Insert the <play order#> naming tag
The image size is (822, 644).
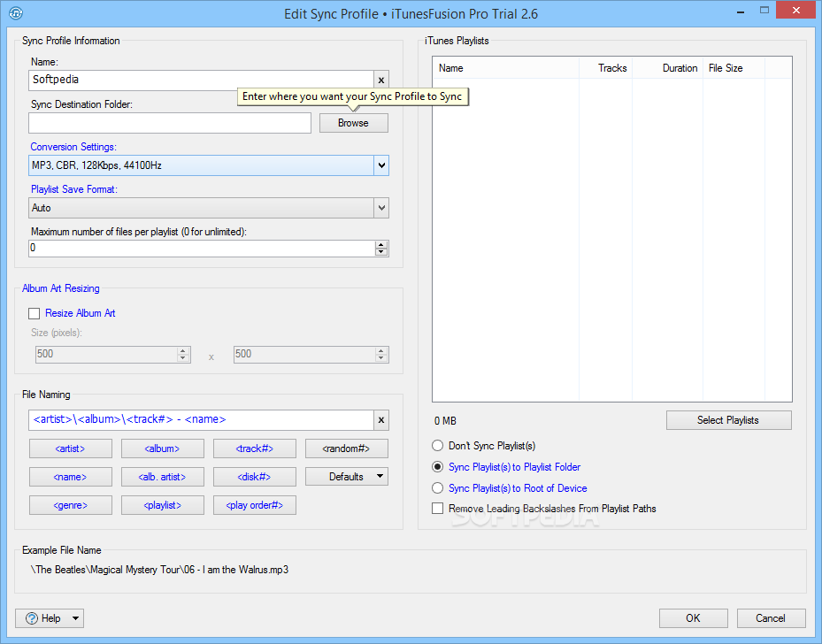255,505
